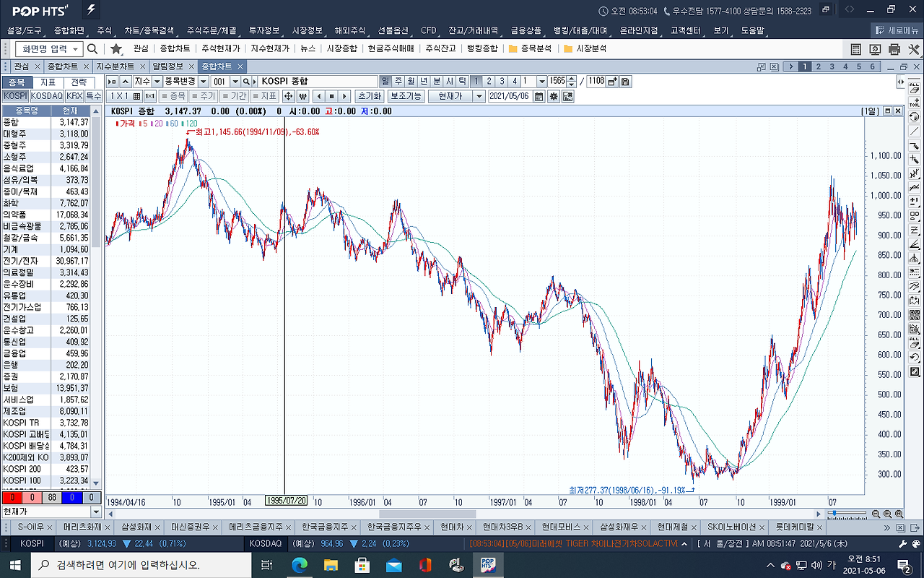Viewport: 924px width, 578px height.
Task: Open the 지수 type dropdown arrow
Action: click(x=156, y=82)
